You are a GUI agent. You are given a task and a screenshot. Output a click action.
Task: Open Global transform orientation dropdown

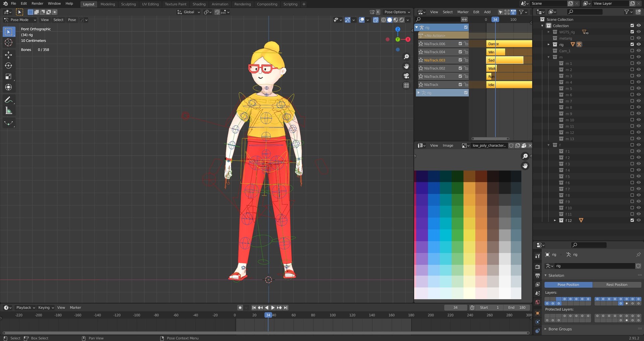(x=189, y=12)
